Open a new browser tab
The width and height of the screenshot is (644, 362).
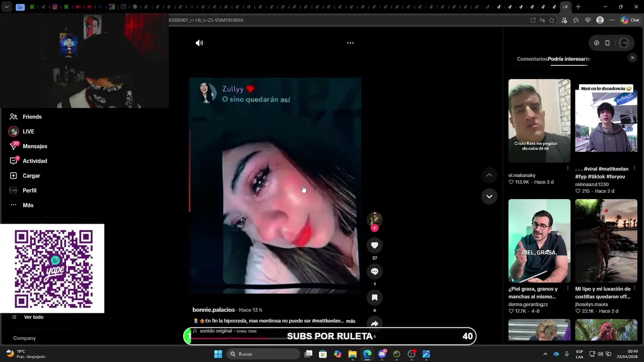pos(578,7)
